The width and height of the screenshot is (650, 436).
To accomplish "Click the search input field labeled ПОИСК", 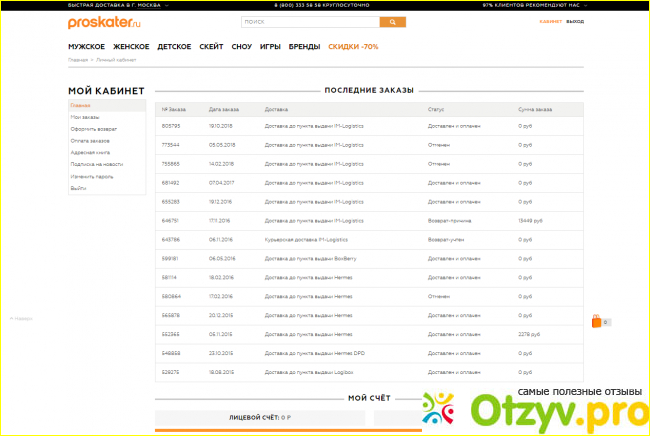I will 309,21.
